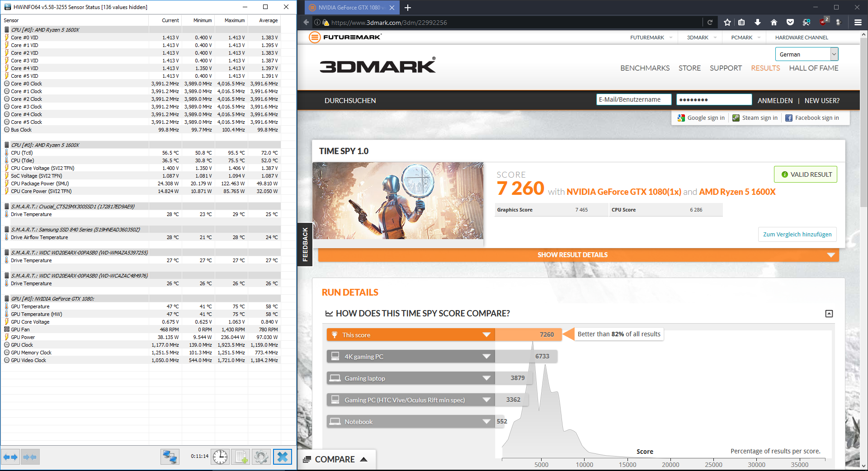The width and height of the screenshot is (868, 471).
Task: Click grey spheres extension icon in Firefox toolbar
Action: [839, 22]
